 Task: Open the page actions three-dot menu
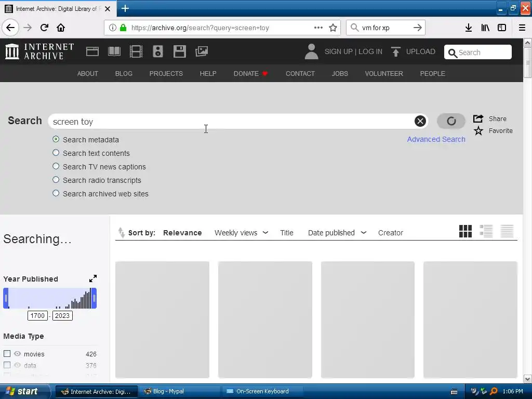click(318, 28)
